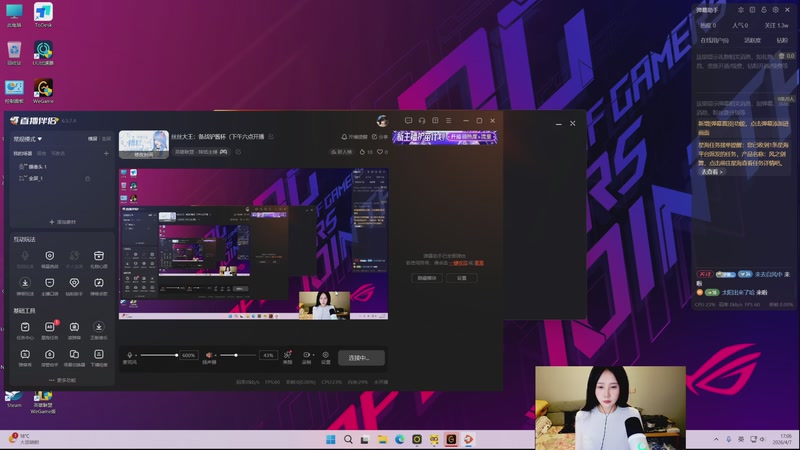This screenshot has width=800, height=450.
Task: Open the Windows Start button
Action: click(x=331, y=439)
